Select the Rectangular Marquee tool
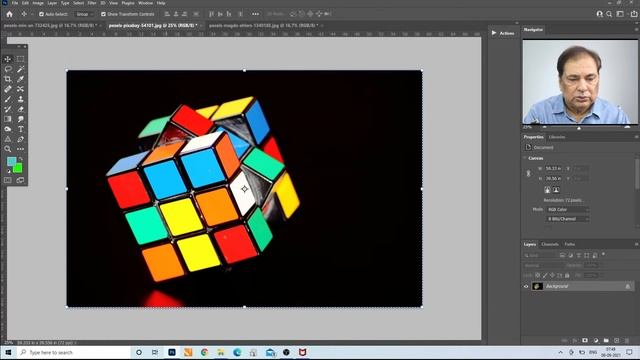This screenshot has width=640, height=360. [20, 59]
